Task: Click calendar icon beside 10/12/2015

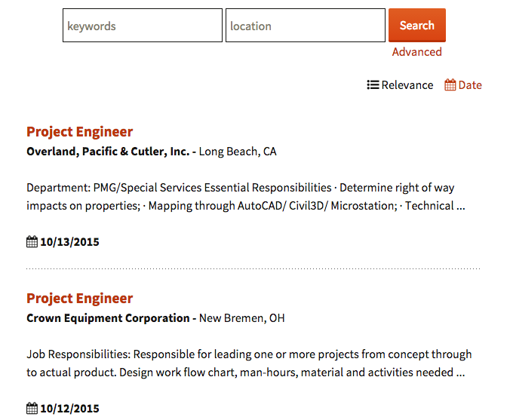Action: pos(32,408)
